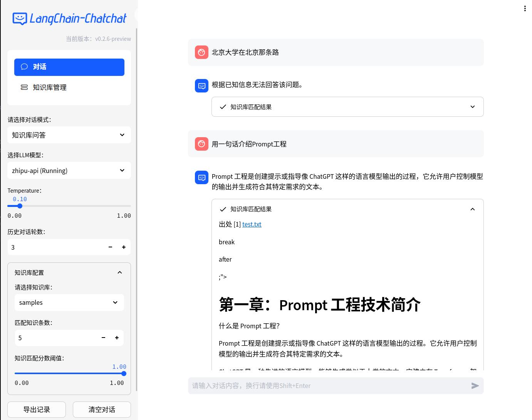Open the samples knowledge base dropdown

click(x=69, y=302)
